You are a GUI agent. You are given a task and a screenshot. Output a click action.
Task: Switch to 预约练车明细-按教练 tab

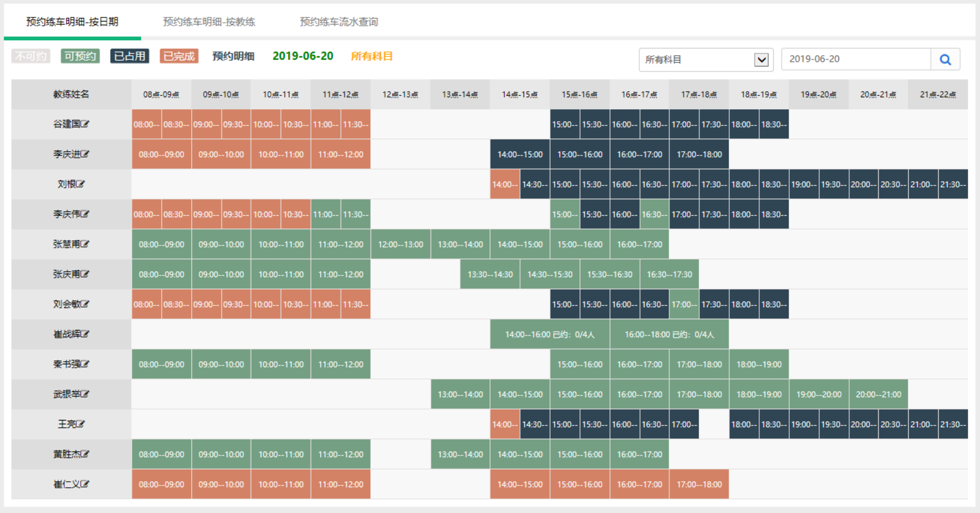[x=209, y=22]
